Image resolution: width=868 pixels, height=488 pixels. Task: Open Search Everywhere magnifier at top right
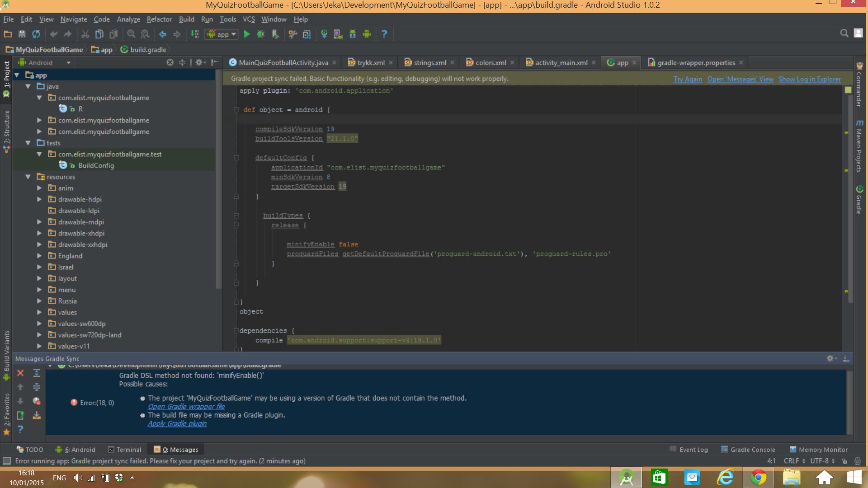[844, 33]
